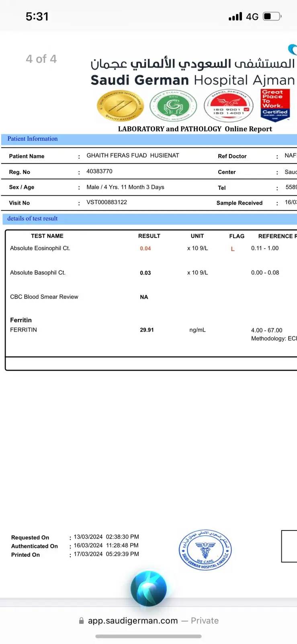The height and width of the screenshot is (644, 297).
Task: Tap the Saudi German Hospital Ajman title
Action: (192, 80)
